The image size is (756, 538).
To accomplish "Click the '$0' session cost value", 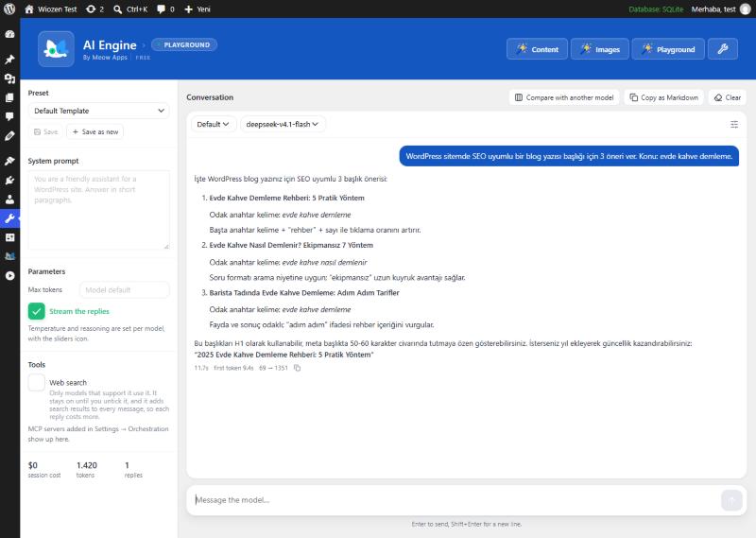I will tap(33, 465).
